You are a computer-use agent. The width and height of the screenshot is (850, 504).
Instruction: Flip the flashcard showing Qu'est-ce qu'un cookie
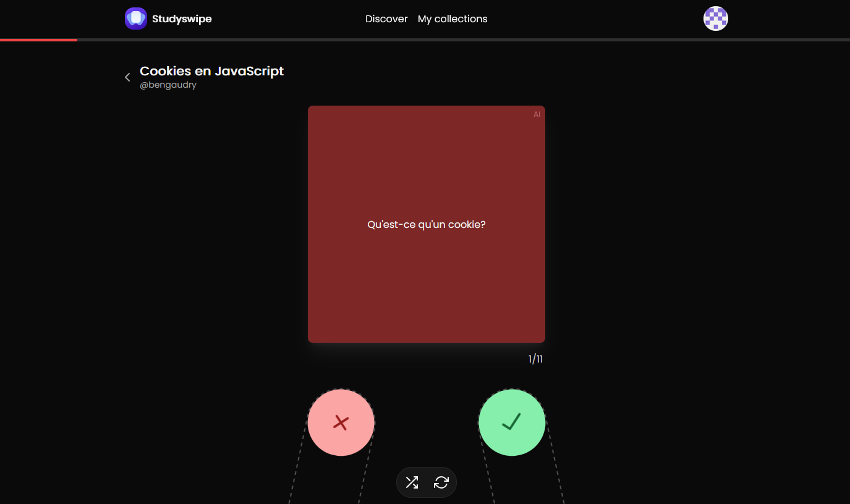pos(427,224)
